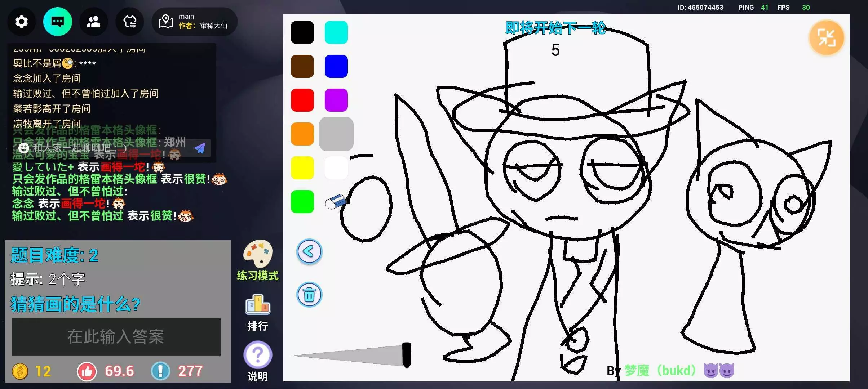Shrink canvas with orange collapse button
The width and height of the screenshot is (868, 389).
click(x=826, y=37)
